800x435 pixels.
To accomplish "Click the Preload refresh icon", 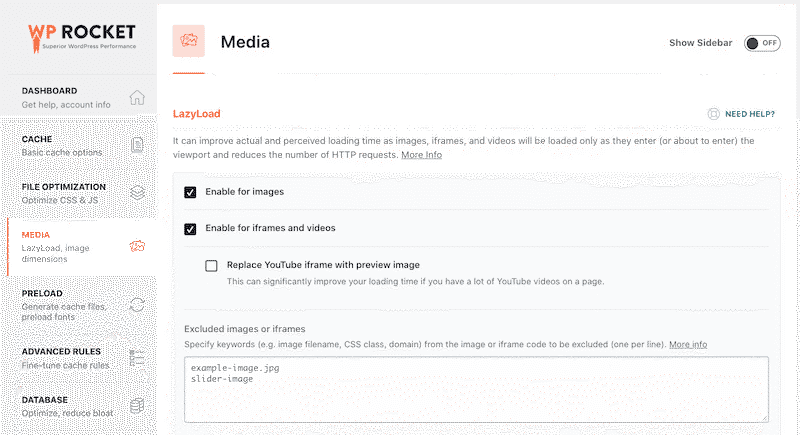I will pyautogui.click(x=137, y=305).
